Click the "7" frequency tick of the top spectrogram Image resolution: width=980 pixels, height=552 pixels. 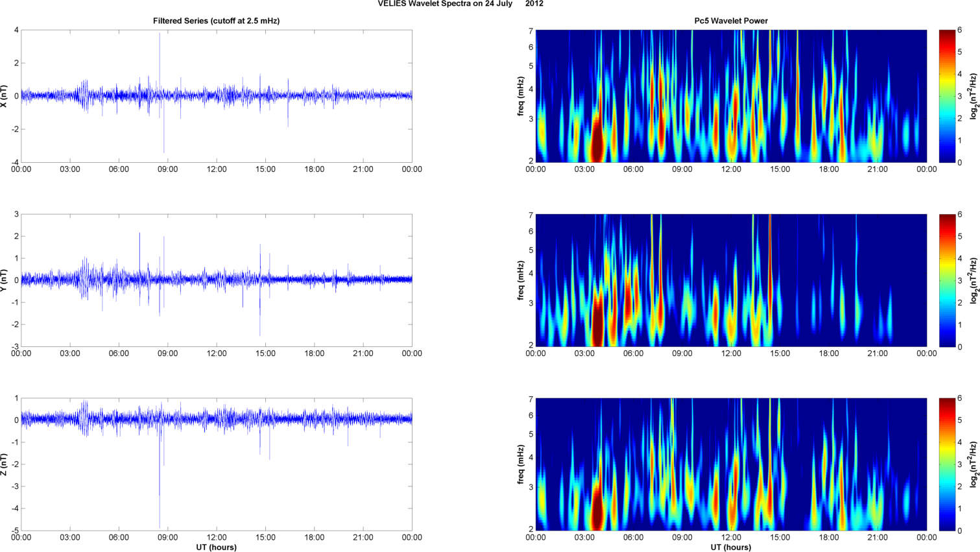pos(531,30)
